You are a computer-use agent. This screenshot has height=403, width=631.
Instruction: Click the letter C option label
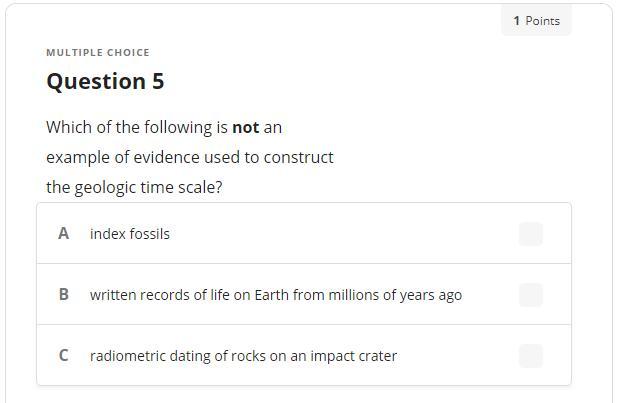64,356
